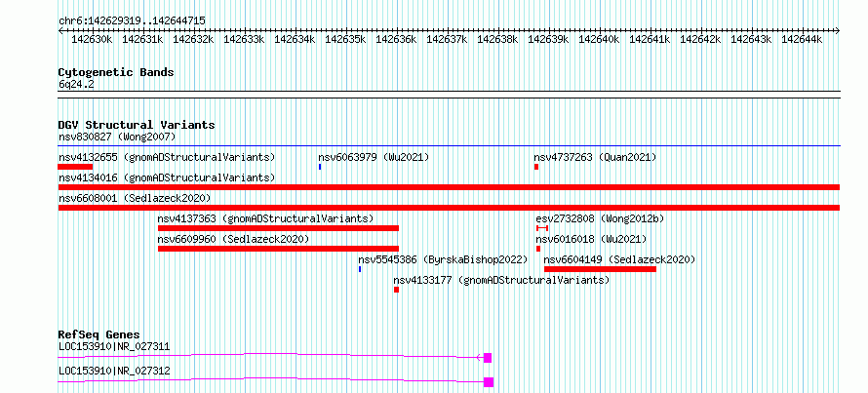
Task: Click the 142632k ruler position
Action: click(x=193, y=39)
